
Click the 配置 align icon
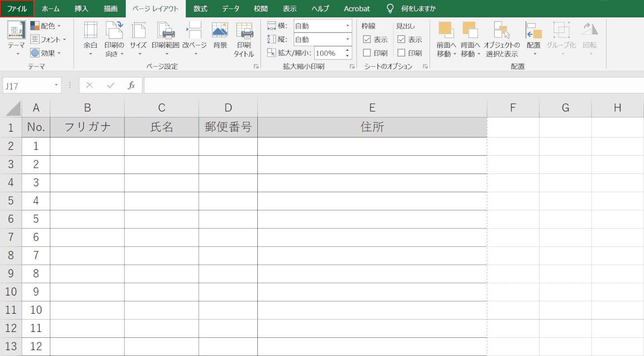coord(534,30)
